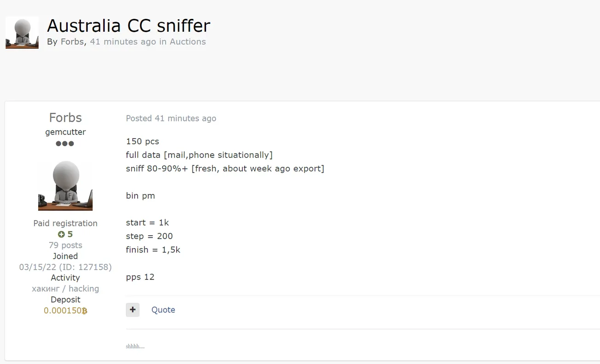Click the join date with ID 127158

pyautogui.click(x=65, y=267)
